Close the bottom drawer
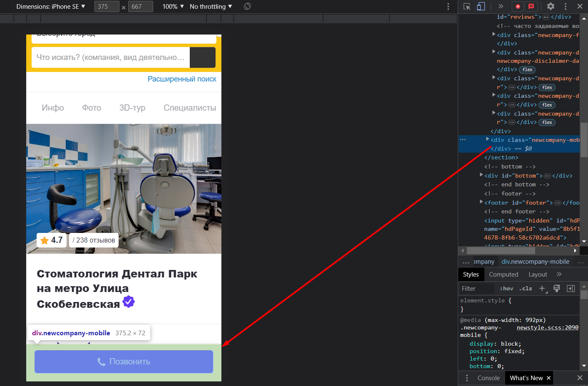Screen dimensions: 588x386 (580, 378)
